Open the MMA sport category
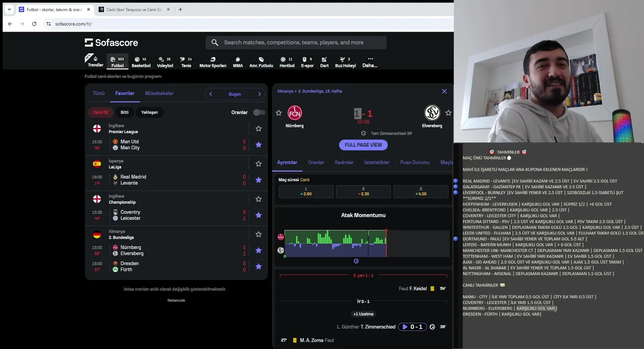The width and height of the screenshot is (644, 349). (x=238, y=62)
